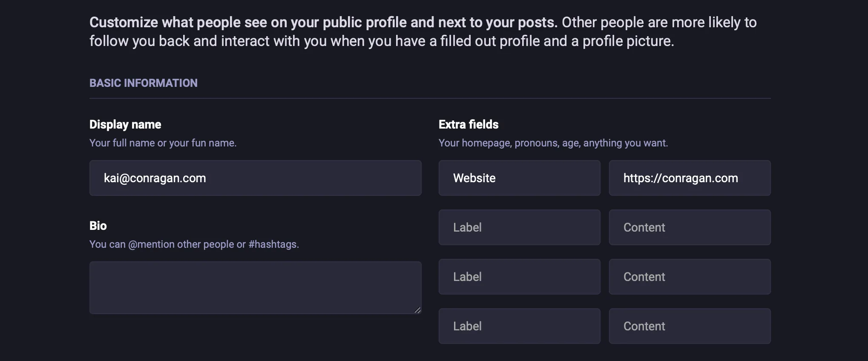Image resolution: width=868 pixels, height=361 pixels.
Task: Click the third extra field Label input
Action: click(519, 277)
